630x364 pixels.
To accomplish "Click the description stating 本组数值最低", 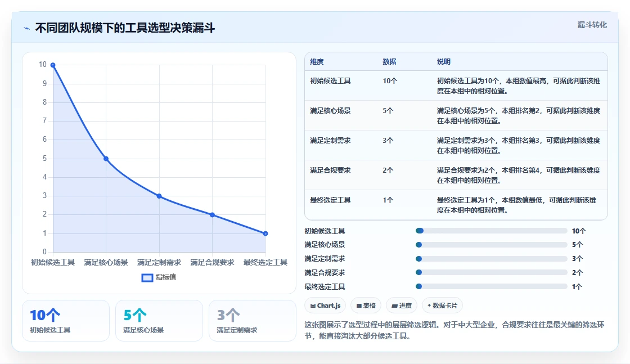I will (x=516, y=205).
